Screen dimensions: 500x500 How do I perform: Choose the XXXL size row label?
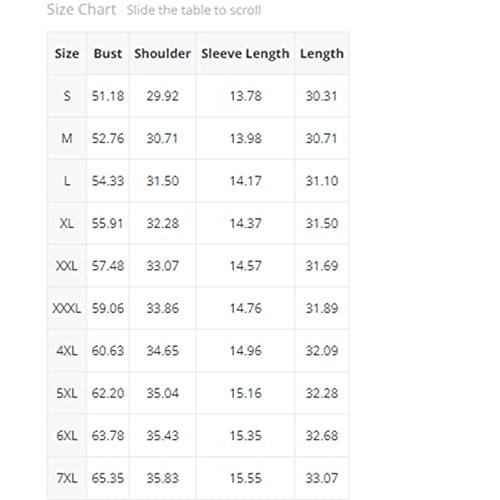67,308
